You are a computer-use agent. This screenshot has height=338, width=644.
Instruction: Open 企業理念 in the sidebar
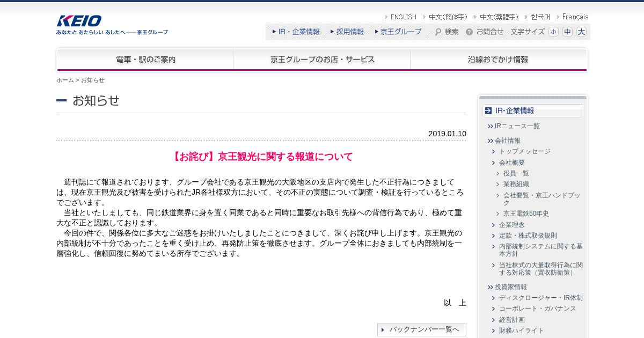512,225
